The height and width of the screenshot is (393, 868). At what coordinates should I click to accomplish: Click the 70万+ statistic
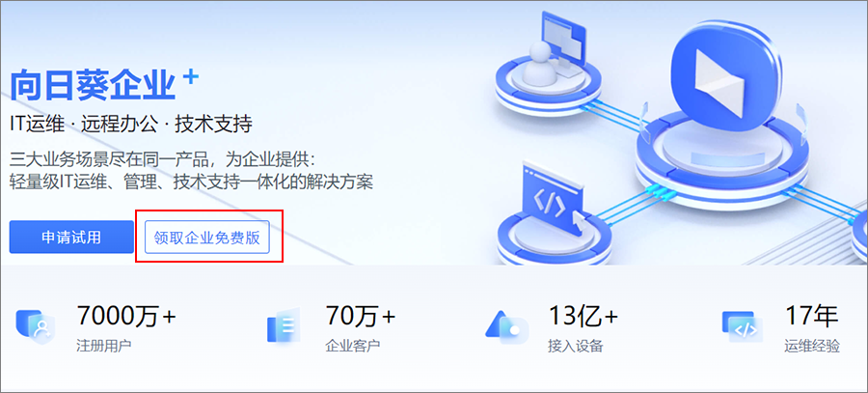pyautogui.click(x=361, y=316)
